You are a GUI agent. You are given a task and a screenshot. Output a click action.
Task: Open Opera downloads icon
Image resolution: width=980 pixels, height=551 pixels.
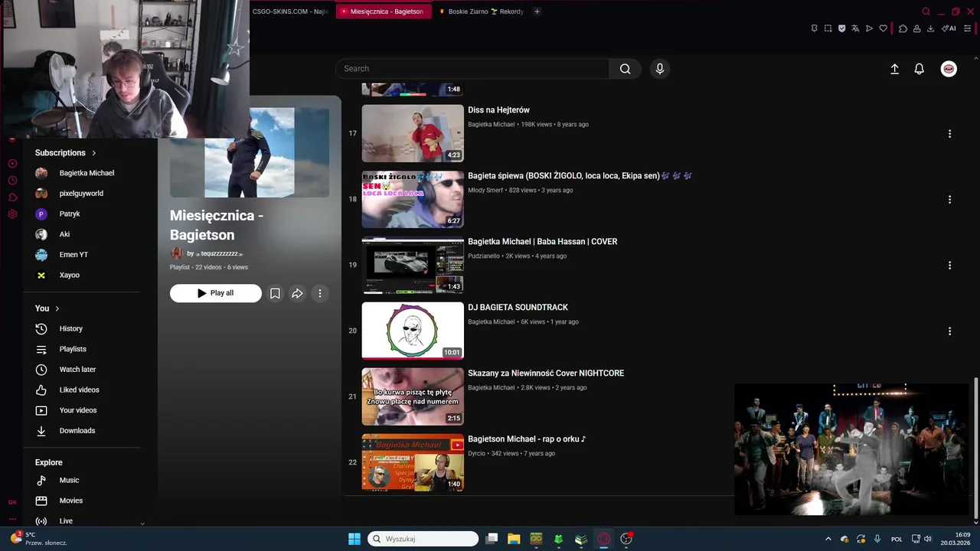[x=930, y=28]
